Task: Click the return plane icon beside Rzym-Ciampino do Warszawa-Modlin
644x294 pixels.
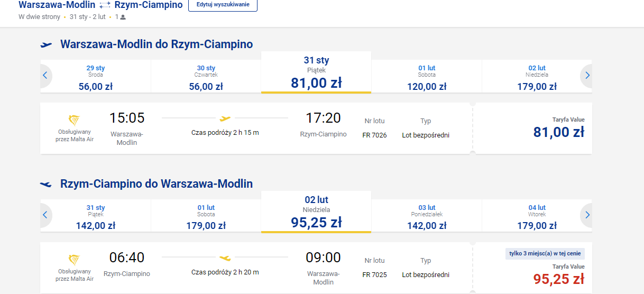Action: tap(47, 185)
